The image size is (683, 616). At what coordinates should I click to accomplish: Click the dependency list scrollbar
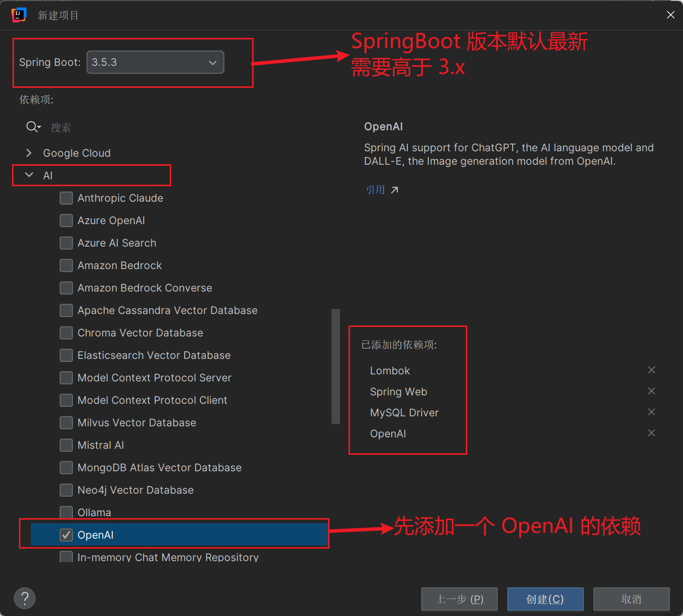click(336, 366)
